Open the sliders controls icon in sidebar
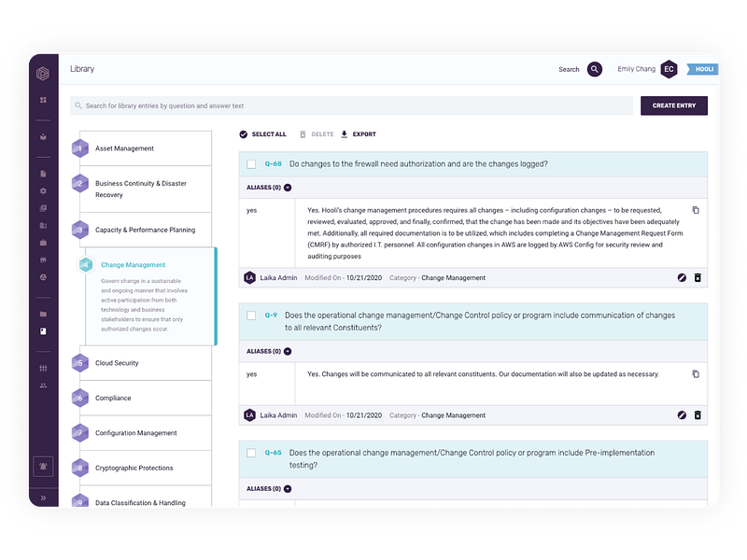The height and width of the screenshot is (560, 747). click(x=43, y=368)
